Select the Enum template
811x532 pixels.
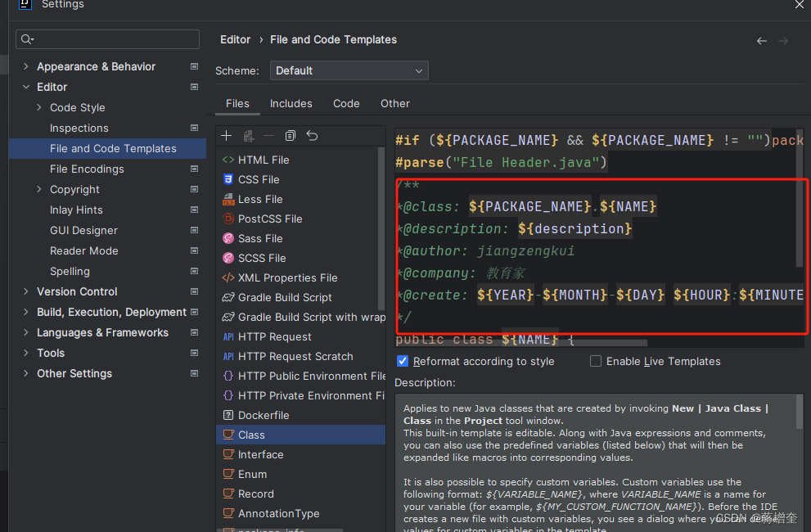tap(301, 474)
